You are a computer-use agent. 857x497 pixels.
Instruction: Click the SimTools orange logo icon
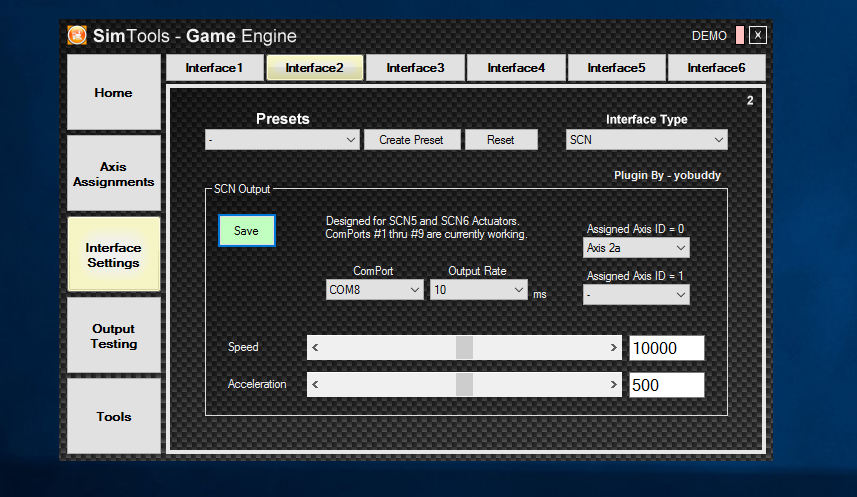coord(77,36)
